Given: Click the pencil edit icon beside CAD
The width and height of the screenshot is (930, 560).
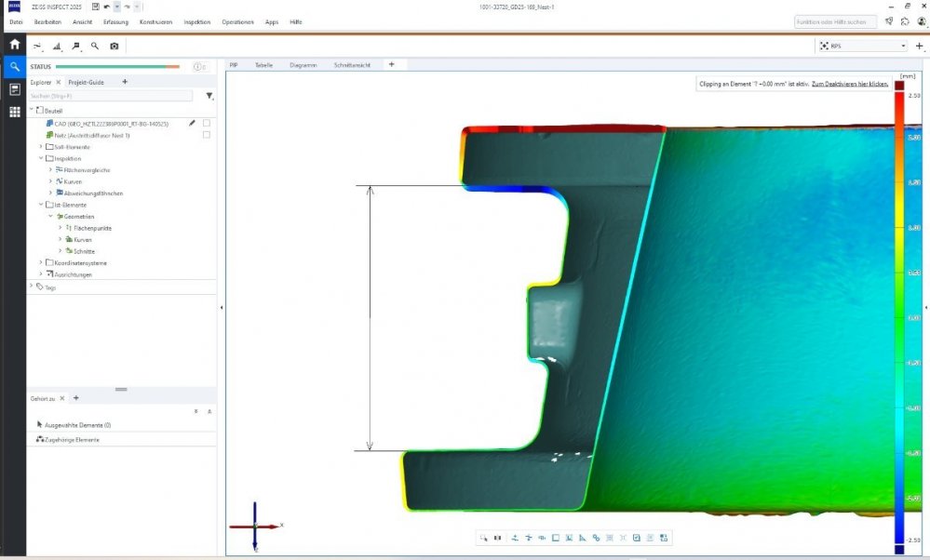Looking at the screenshot, I should (192, 123).
